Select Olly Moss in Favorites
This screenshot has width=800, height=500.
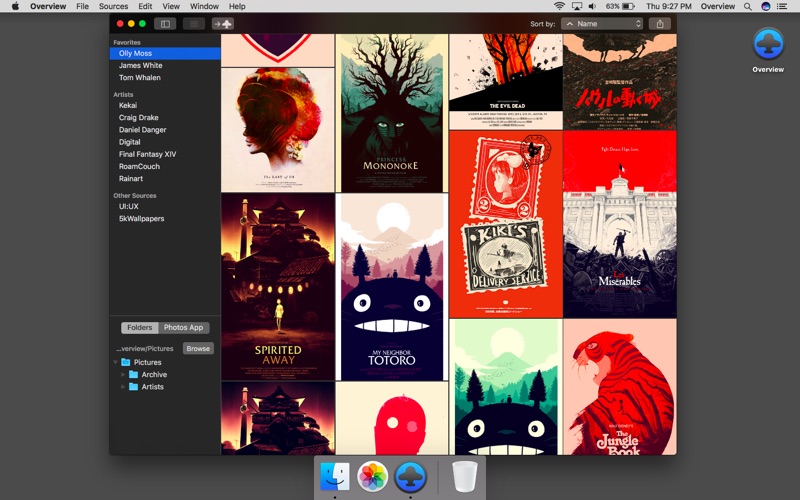(x=165, y=53)
